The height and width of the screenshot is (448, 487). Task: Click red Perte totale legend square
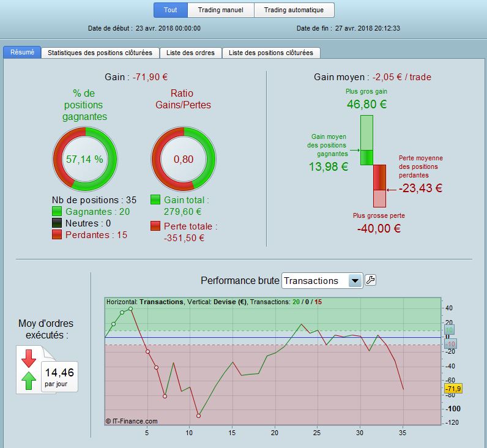[155, 226]
